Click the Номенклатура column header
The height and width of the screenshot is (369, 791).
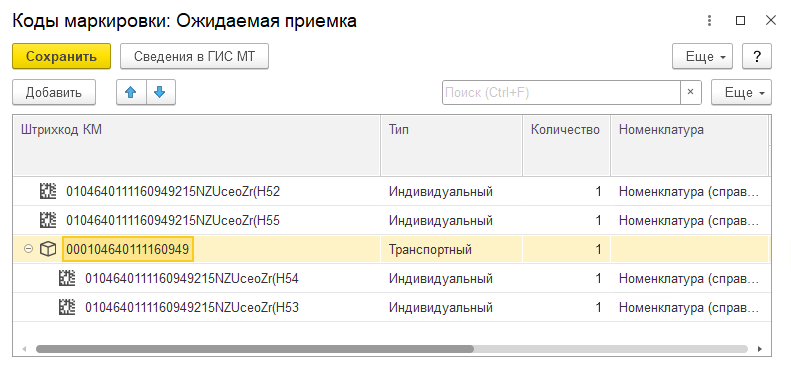pos(690,145)
